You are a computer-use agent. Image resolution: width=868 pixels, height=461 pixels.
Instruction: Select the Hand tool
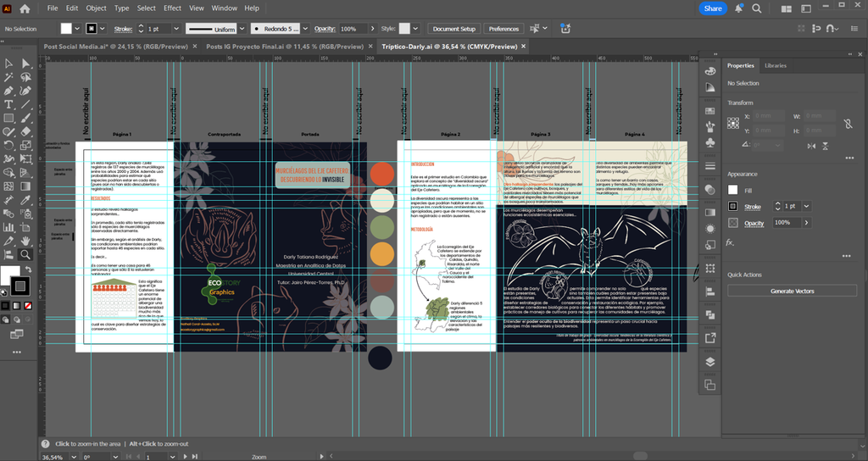[x=25, y=241]
